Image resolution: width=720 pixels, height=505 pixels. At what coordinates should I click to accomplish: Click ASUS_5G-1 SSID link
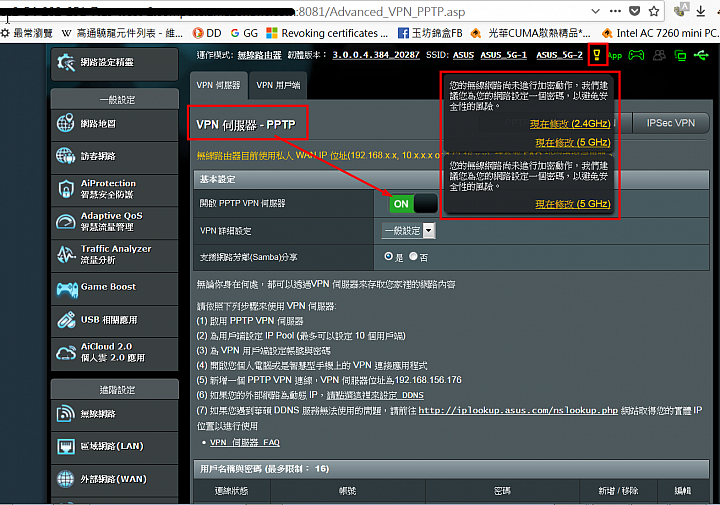(503, 55)
